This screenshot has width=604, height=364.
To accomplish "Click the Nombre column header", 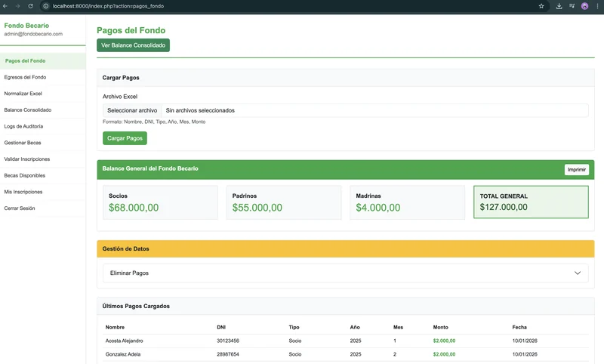I will tap(115, 327).
